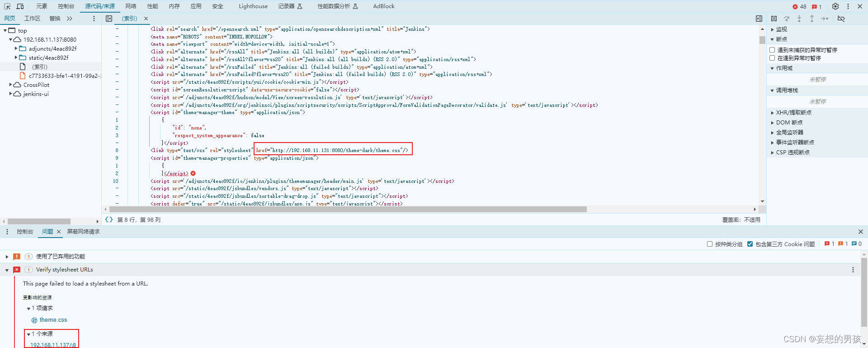Uncheck include third-party Cookie issues
868x348 pixels.
click(x=750, y=244)
